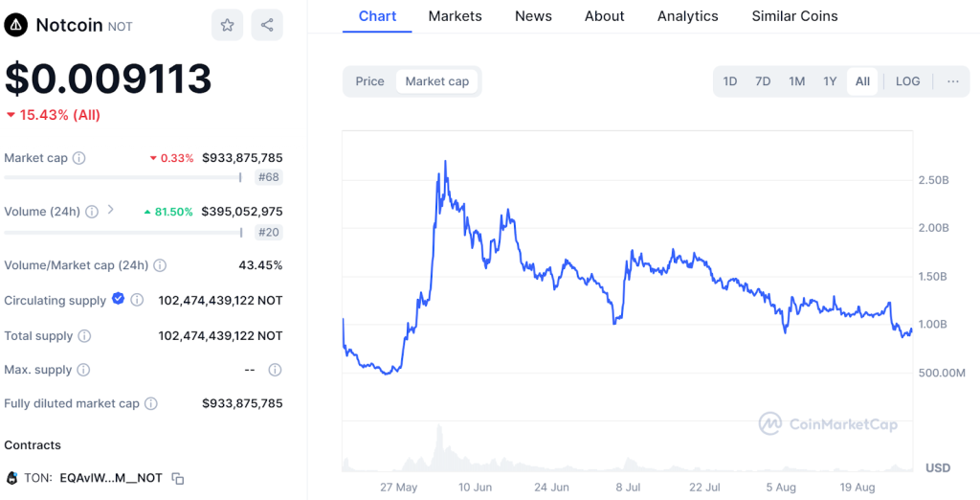
Task: Select the 1Y time range button
Action: (x=830, y=81)
